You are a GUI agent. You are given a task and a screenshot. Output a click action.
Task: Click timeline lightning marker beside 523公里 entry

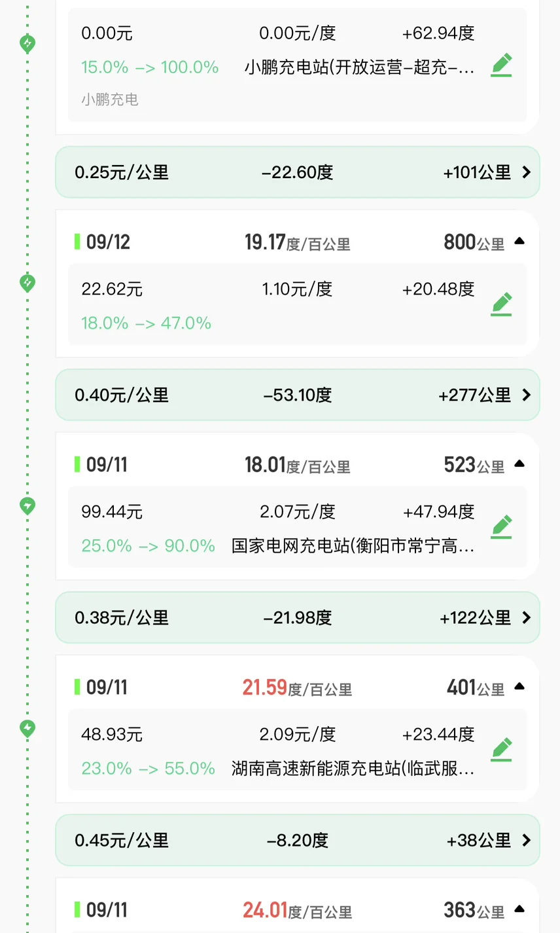coord(27,505)
